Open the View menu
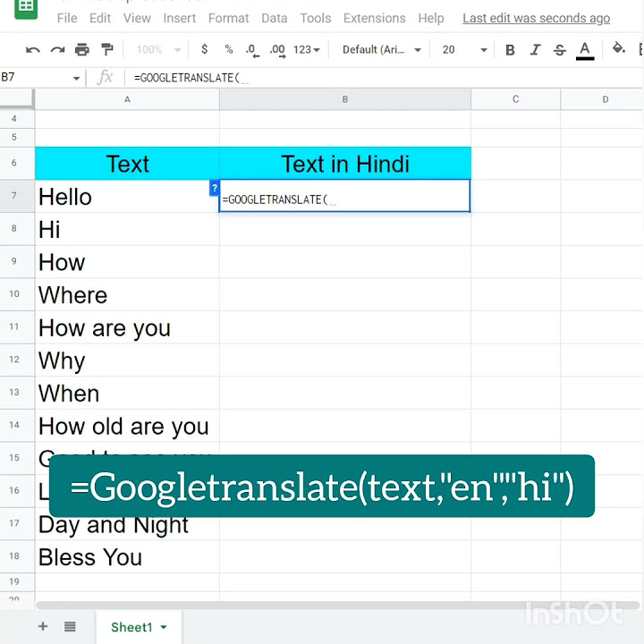 (x=137, y=18)
